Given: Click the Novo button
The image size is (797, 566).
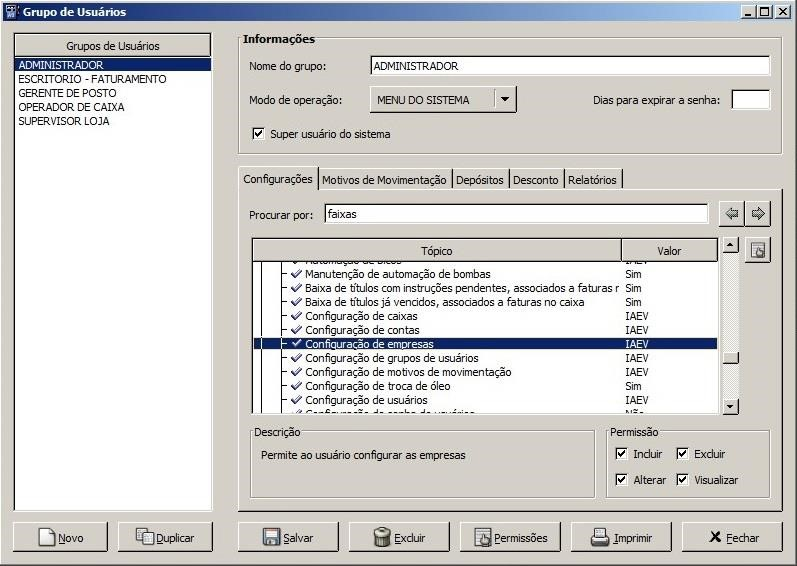Looking at the screenshot, I should tap(60, 537).
